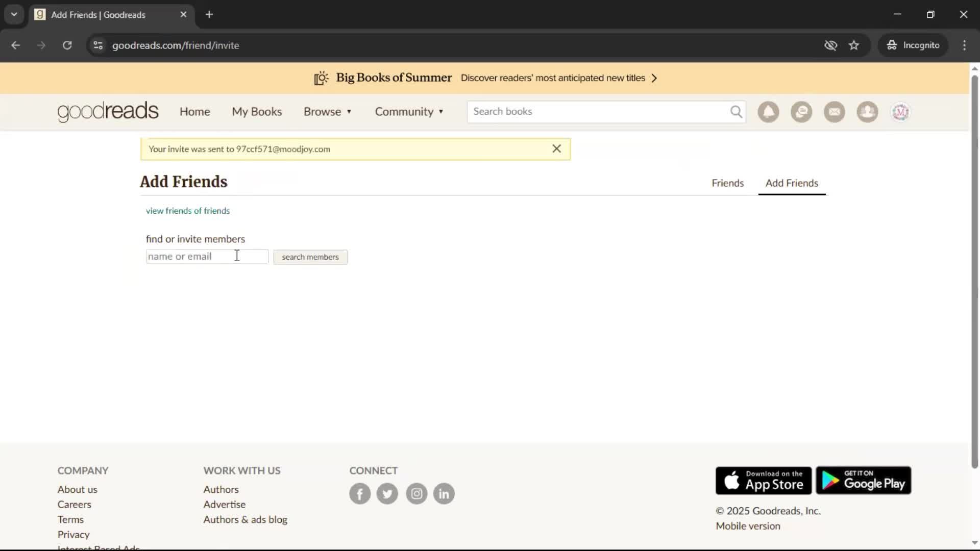Screen dimensions: 980x551
Task: Open the profile avatar menu
Action: [900, 112]
